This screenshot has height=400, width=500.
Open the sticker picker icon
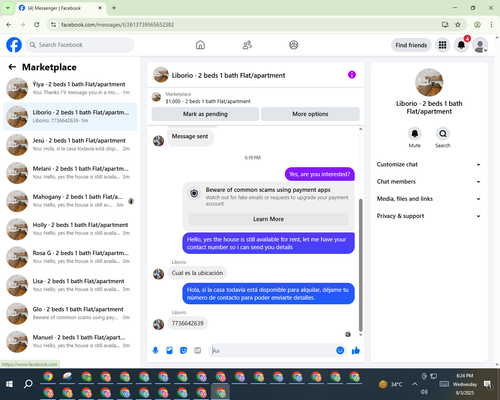coord(183,350)
